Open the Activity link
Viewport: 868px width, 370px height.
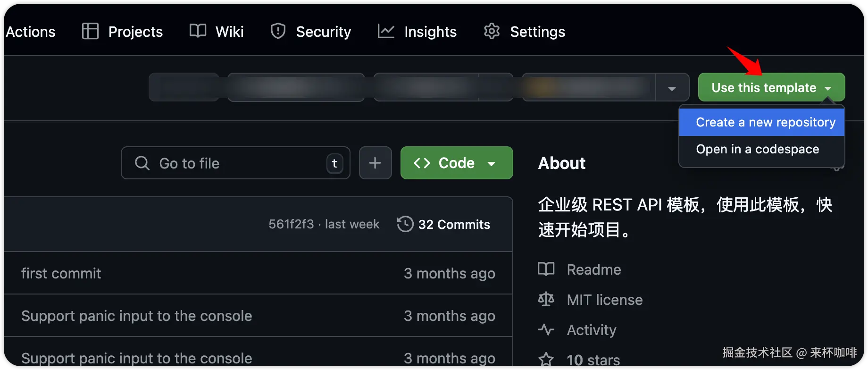[x=591, y=330]
